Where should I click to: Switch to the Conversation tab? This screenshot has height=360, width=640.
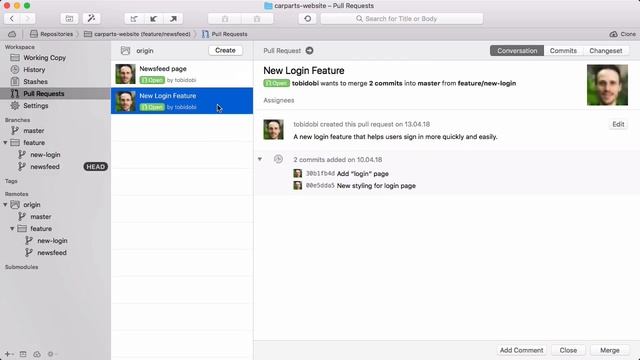tap(517, 51)
